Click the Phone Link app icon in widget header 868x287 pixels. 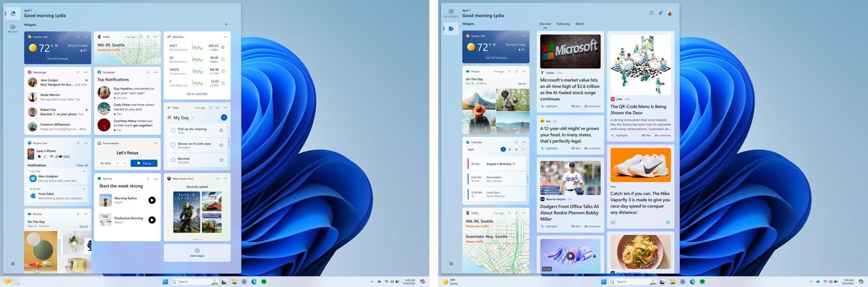click(30, 143)
